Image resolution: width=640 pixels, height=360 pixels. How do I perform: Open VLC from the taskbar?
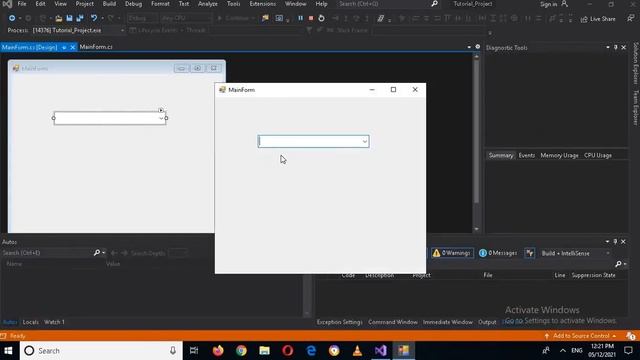pyautogui.click(x=357, y=351)
